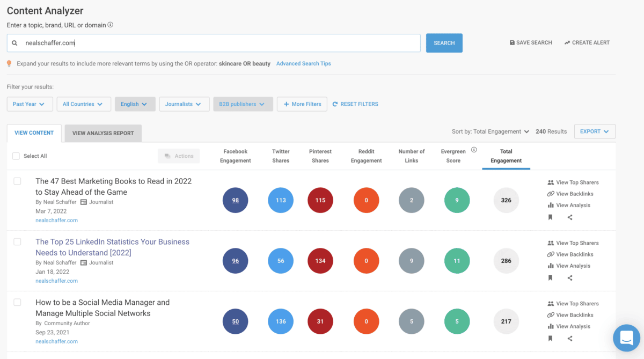Tick checkbox for 47 Best Marketing Books
Screen dimensions: 644x359
pyautogui.click(x=17, y=181)
